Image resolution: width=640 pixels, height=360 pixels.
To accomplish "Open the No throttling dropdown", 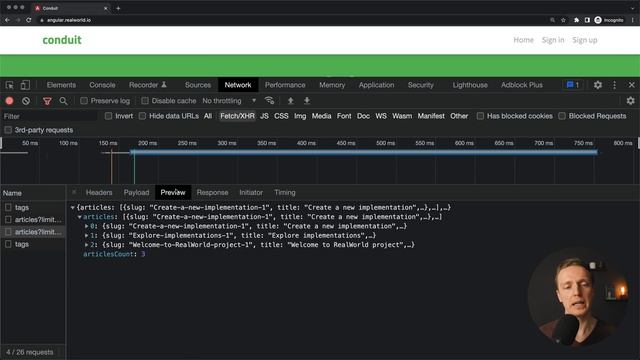I will (229, 101).
